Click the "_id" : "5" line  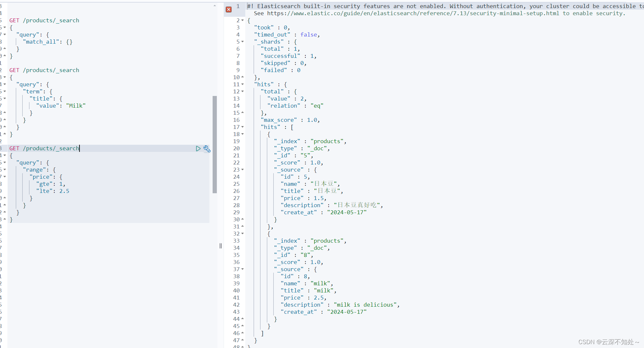[x=293, y=155]
